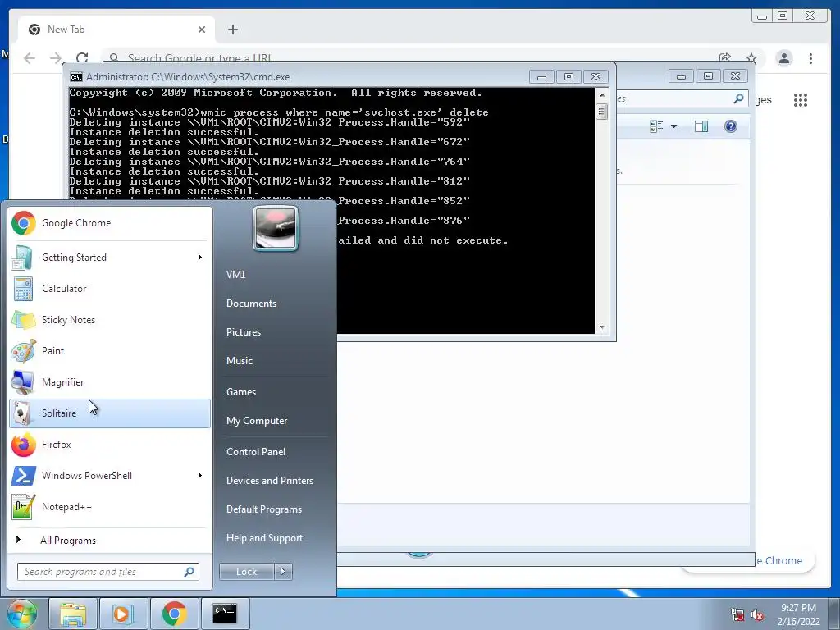
Task: Share this page icon in Chrome
Action: point(725,58)
